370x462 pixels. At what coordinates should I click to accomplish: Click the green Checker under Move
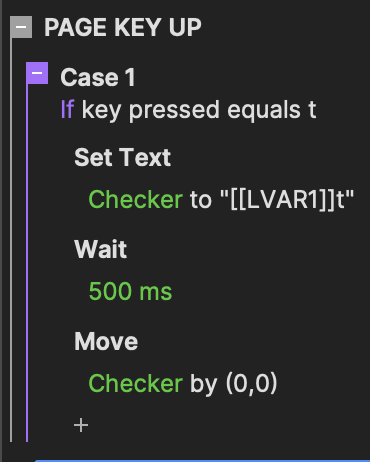(135, 383)
